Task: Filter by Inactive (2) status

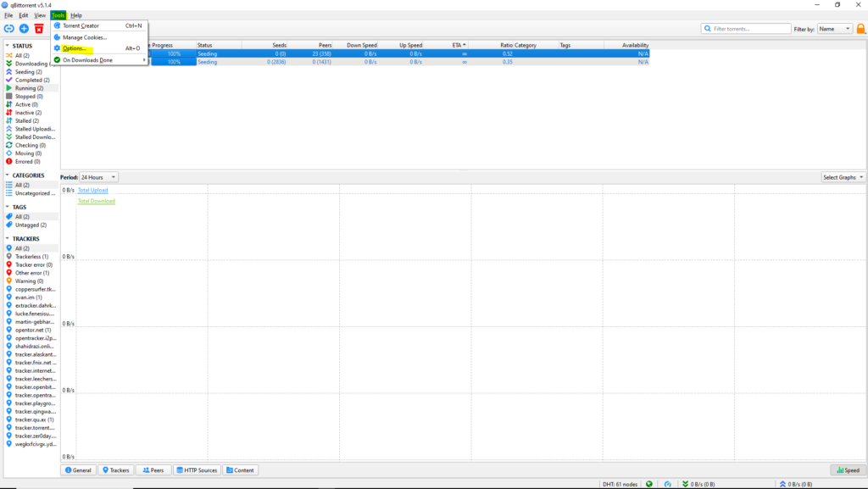Action: [x=28, y=113]
